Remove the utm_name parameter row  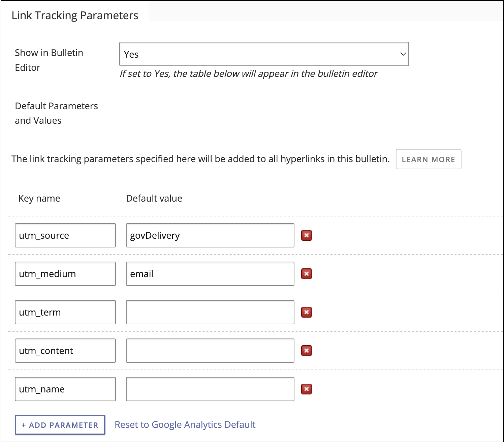tap(306, 389)
